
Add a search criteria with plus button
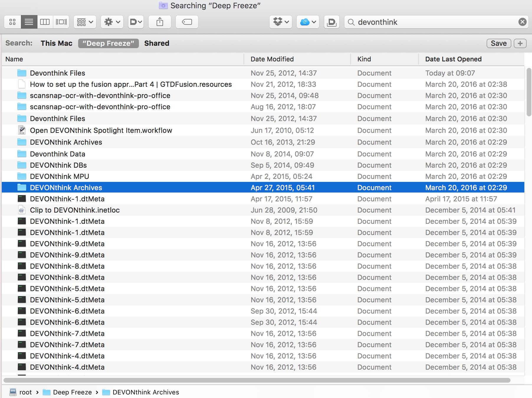click(x=520, y=43)
